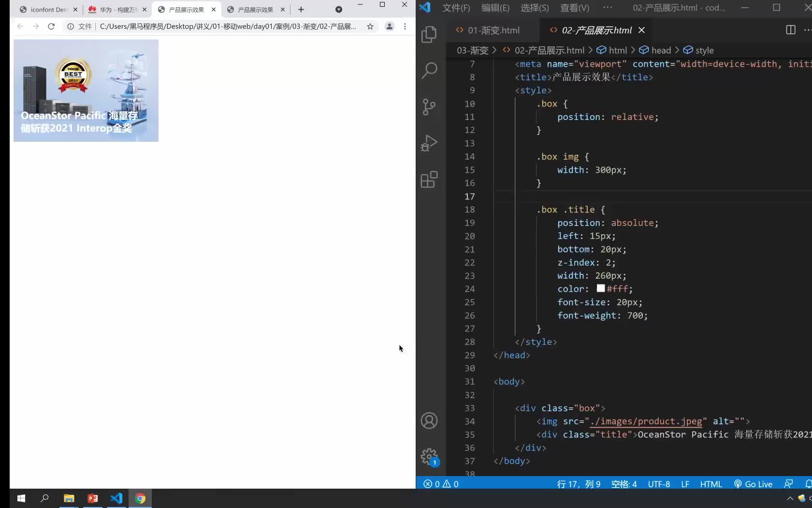Open the Run and Debug panel
Viewport: 812px width, 508px height.
(x=429, y=143)
